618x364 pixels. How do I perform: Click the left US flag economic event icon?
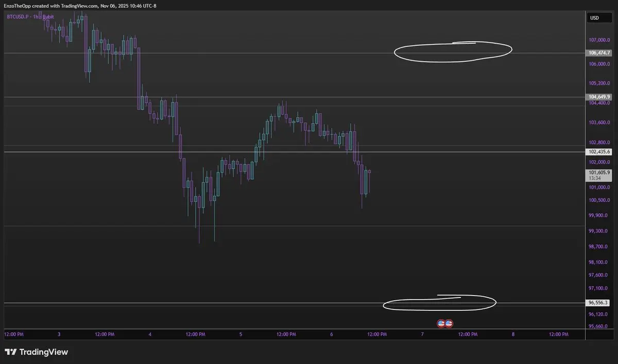441,323
